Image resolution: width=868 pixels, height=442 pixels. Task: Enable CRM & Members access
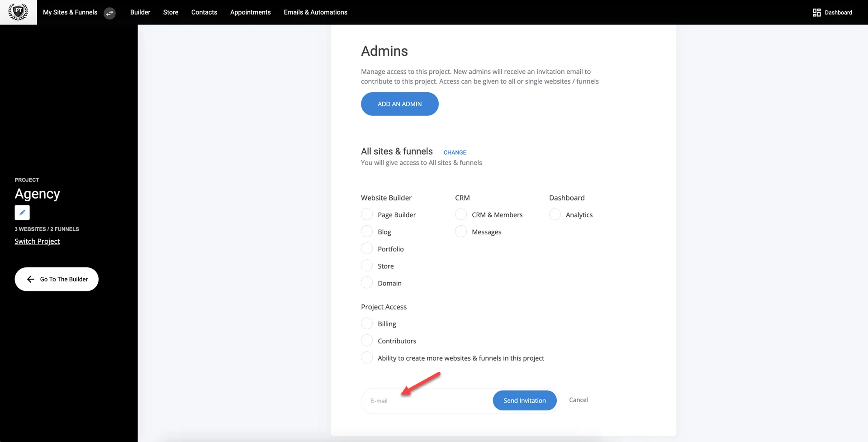point(460,214)
